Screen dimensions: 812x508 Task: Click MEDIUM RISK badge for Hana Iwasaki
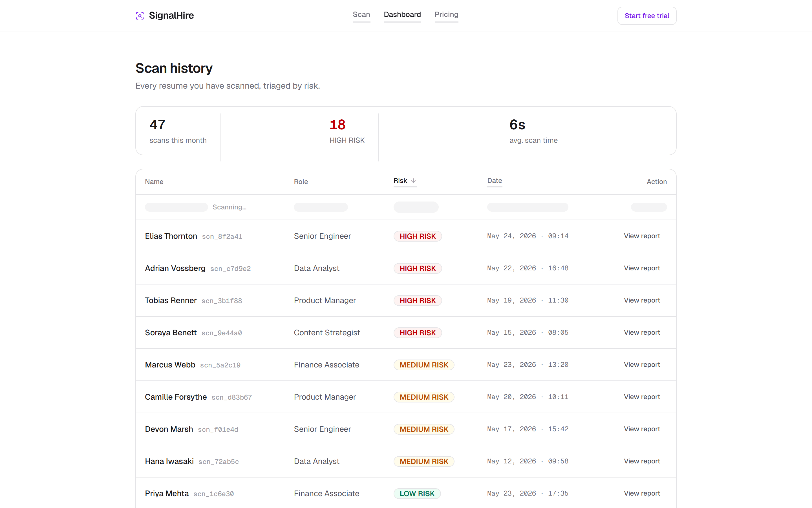coord(424,461)
